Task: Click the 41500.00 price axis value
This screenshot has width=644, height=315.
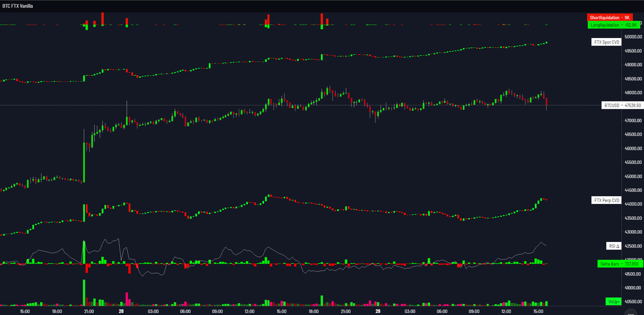Action: (633, 274)
